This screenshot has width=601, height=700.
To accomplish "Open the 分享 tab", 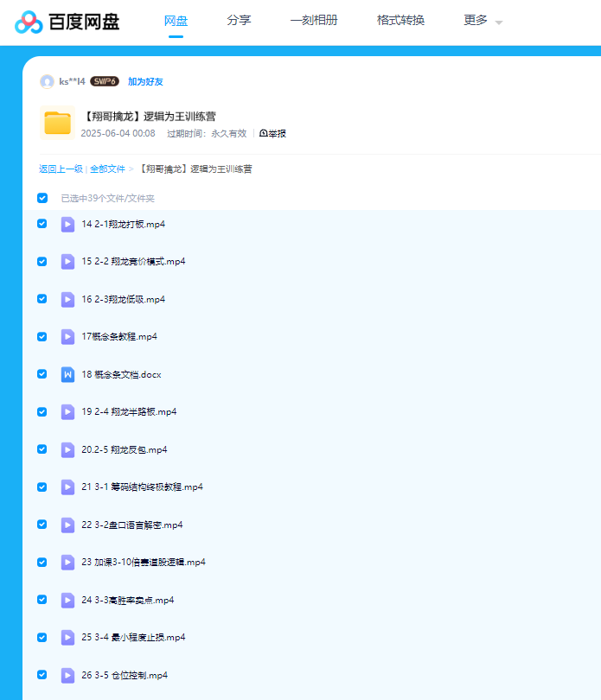I will [239, 20].
